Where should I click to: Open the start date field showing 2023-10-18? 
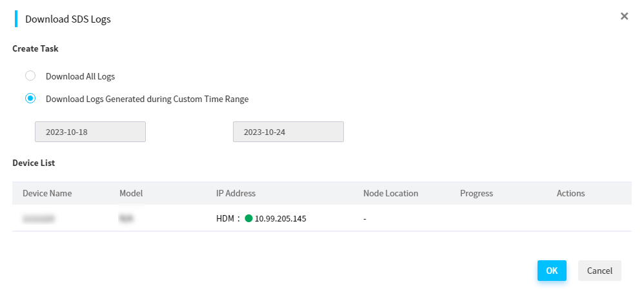[90, 132]
